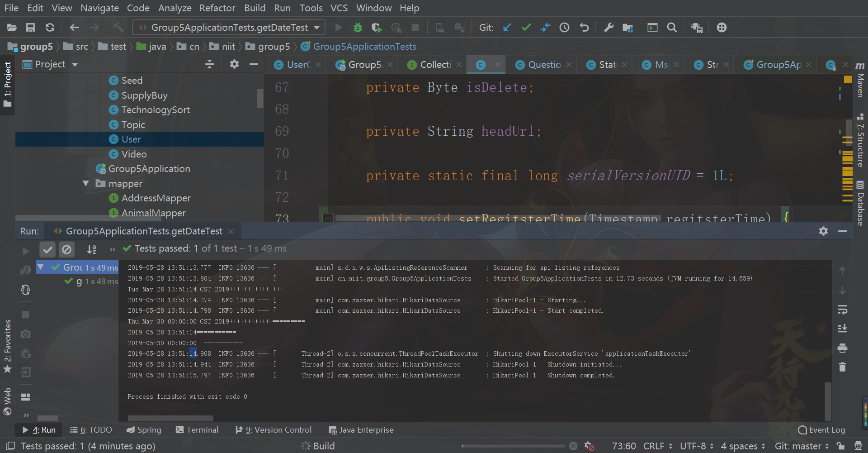Open the Refactor menu
The height and width of the screenshot is (453, 868).
pos(217,8)
